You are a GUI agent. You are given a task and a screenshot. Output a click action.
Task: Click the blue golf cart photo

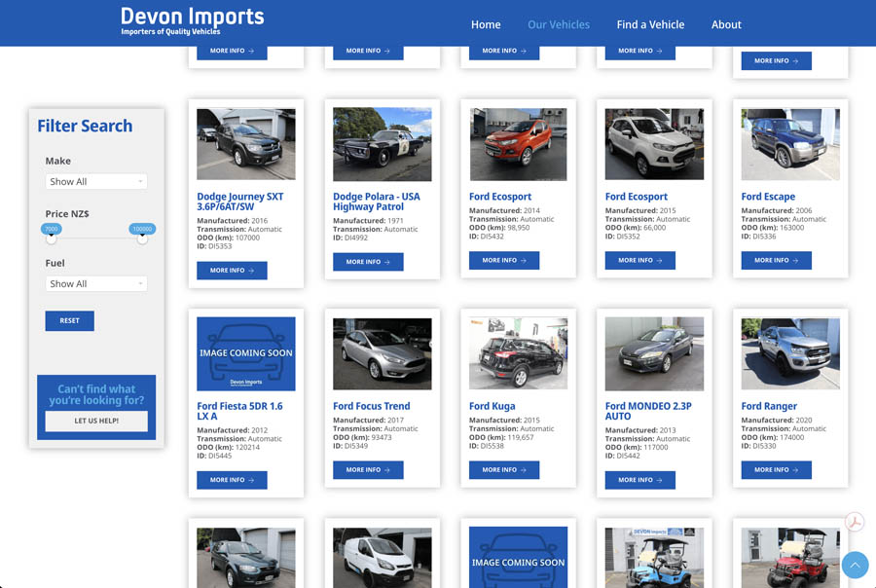pos(654,558)
